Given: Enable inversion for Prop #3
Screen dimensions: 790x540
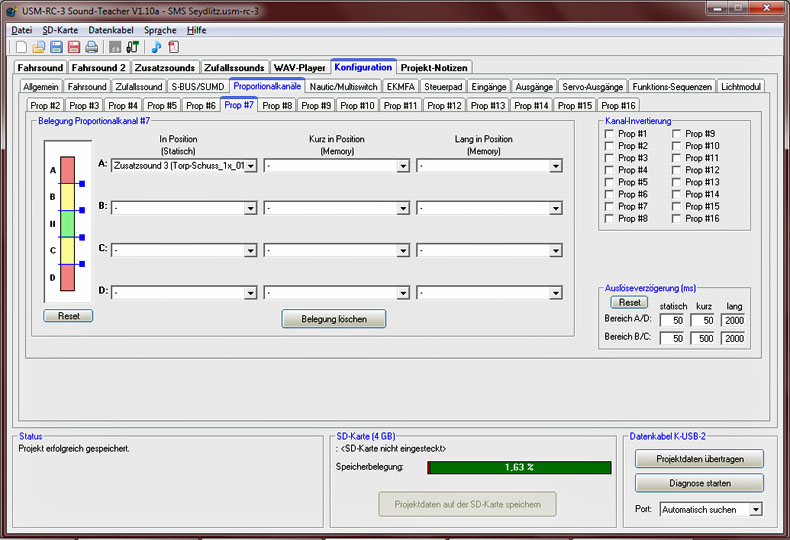Looking at the screenshot, I should click(x=609, y=158).
